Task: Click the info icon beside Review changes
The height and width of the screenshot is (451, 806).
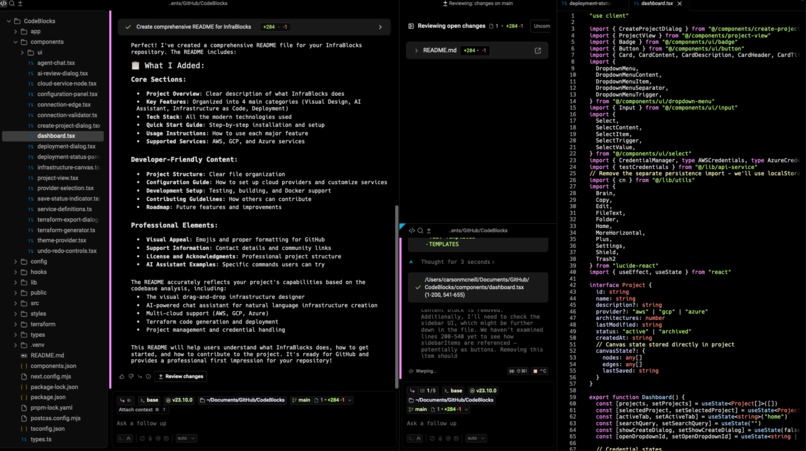Action: point(148,376)
